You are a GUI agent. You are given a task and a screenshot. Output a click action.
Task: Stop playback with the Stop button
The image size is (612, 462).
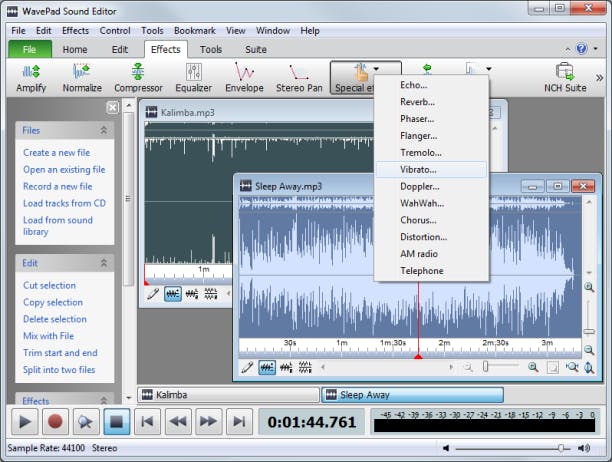pos(114,421)
